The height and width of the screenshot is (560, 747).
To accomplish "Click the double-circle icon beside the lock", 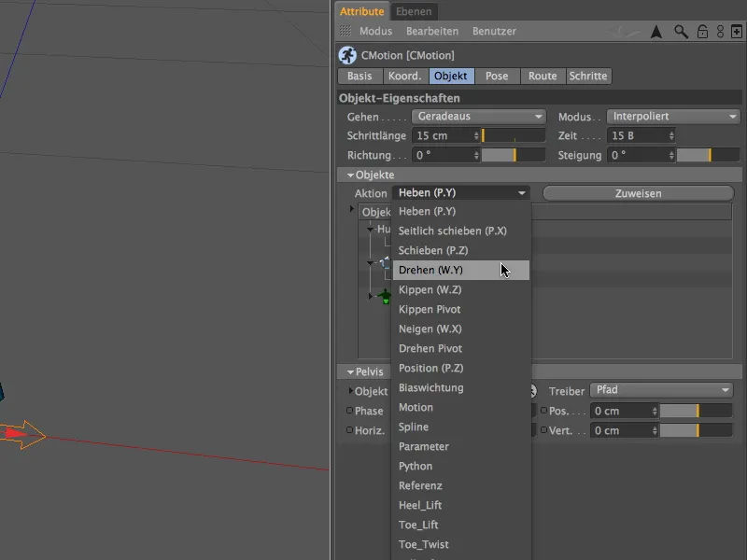I will 720,31.
